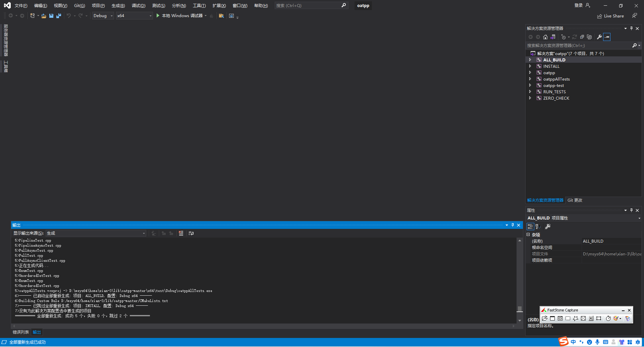Click the Find in Files toolbar icon

click(x=221, y=16)
